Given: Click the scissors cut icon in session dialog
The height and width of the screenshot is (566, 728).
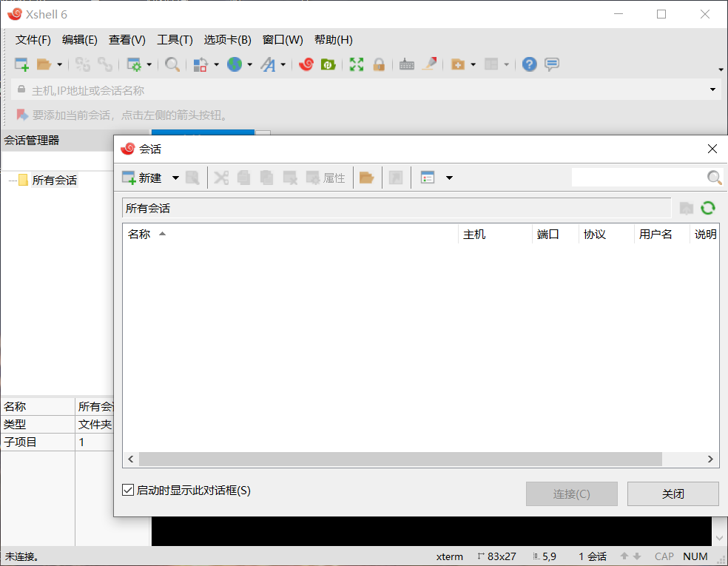Looking at the screenshot, I should coord(221,178).
